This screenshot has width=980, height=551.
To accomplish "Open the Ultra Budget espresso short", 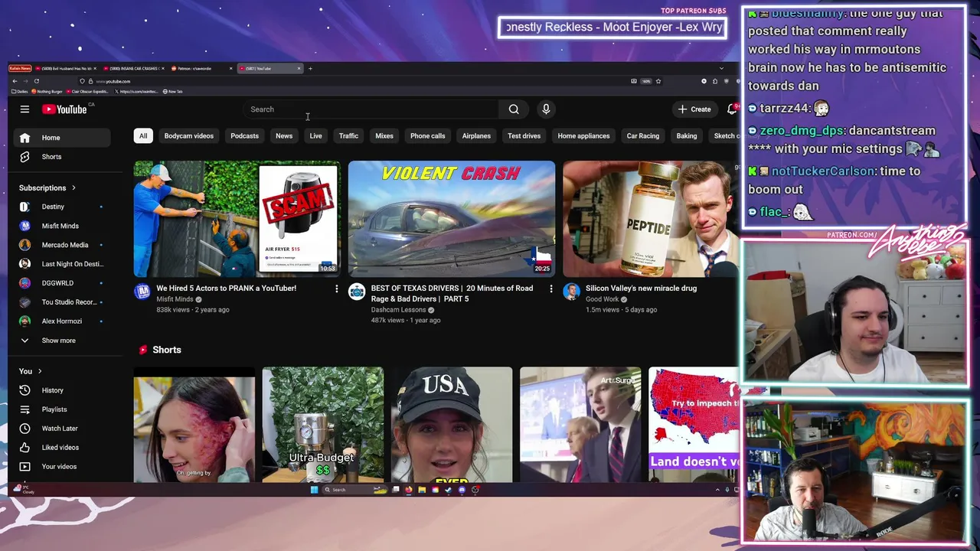I will (x=323, y=425).
